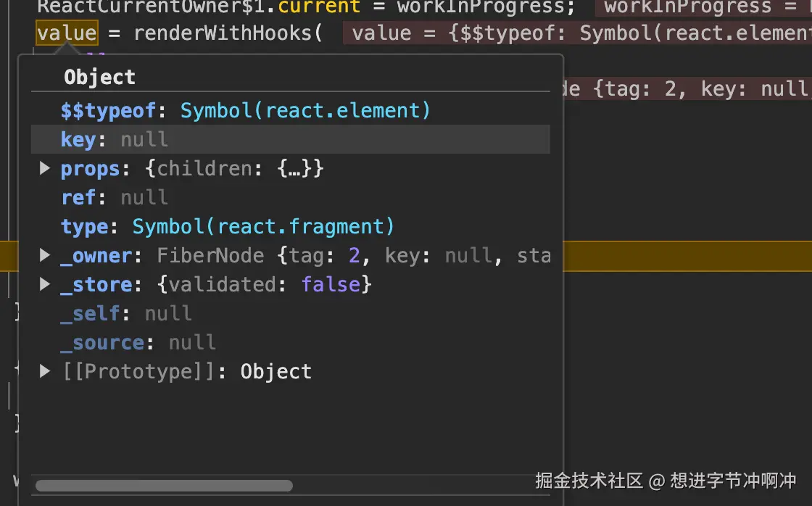Select the _source: null row
Image resolution: width=812 pixels, height=506 pixels.
(x=138, y=343)
